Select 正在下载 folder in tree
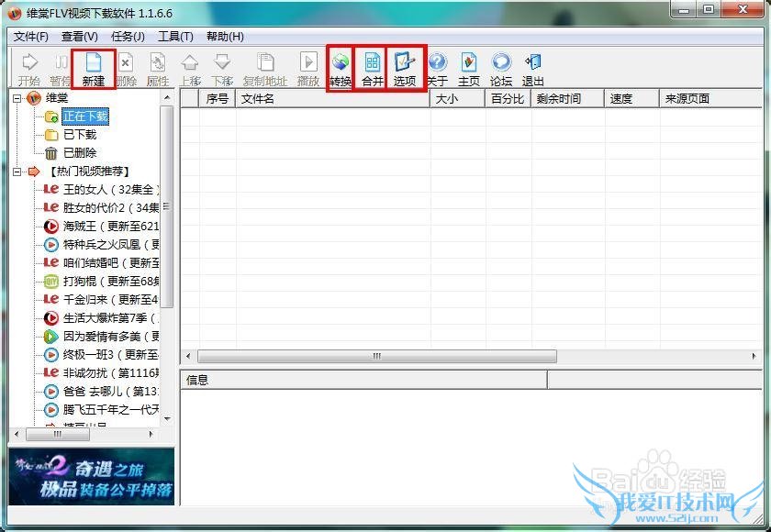The image size is (771, 532). 85,116
